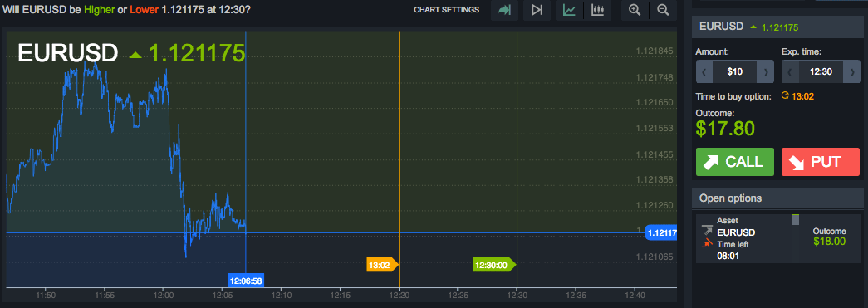Click the 12:30:00 green expiry marker
868x308 pixels.
tap(494, 265)
